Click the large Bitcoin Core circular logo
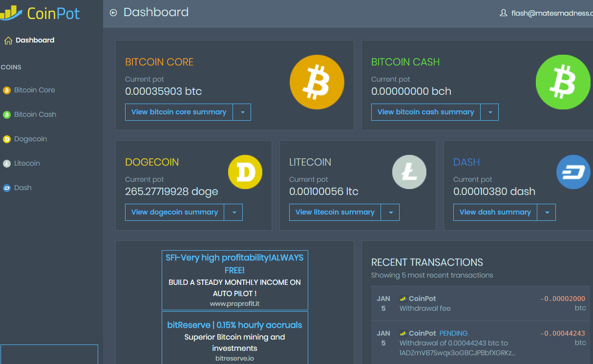Image resolution: width=593 pixels, height=364 pixels. [317, 82]
